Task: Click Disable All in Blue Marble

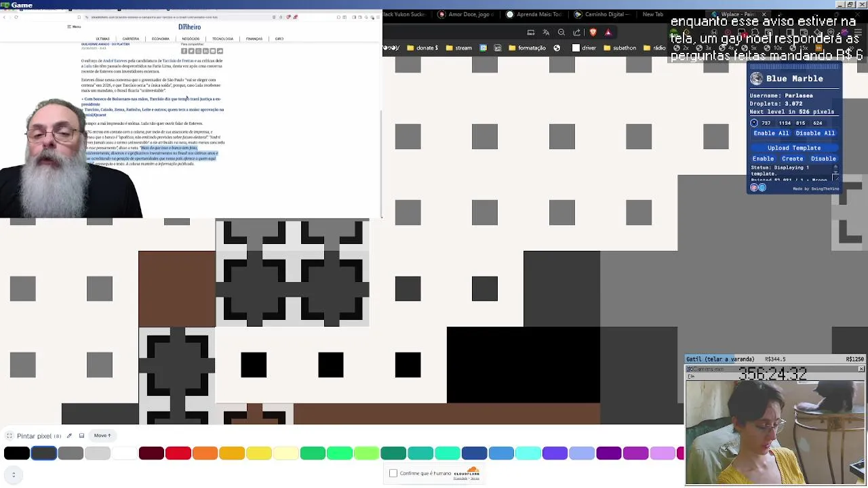Action: 815,134
